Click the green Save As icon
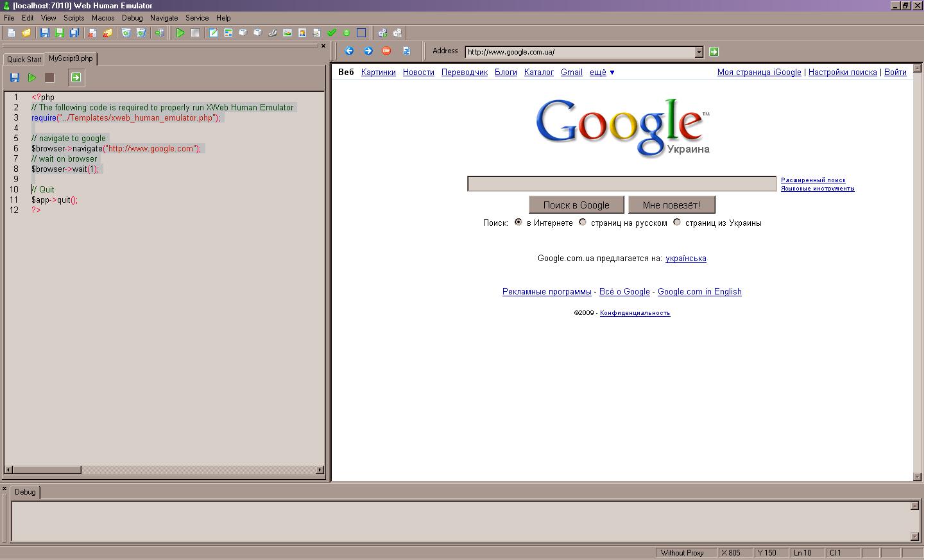Image resolution: width=926 pixels, height=560 pixels. 60,33
